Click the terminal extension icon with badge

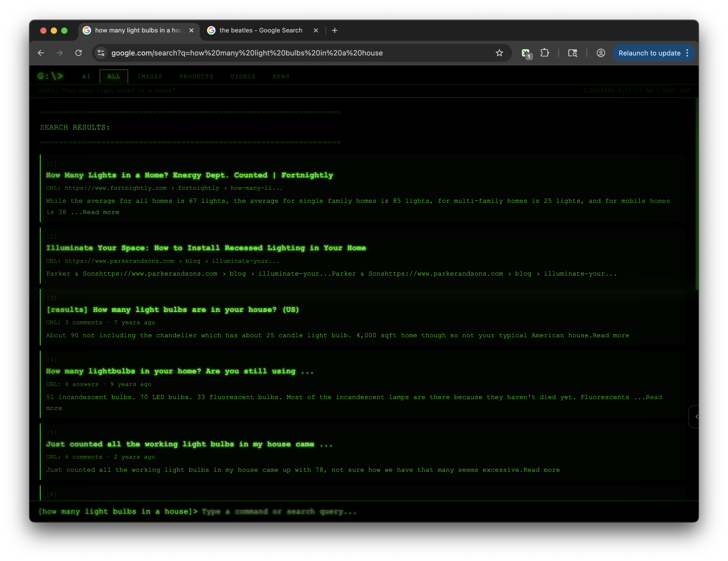[x=526, y=53]
